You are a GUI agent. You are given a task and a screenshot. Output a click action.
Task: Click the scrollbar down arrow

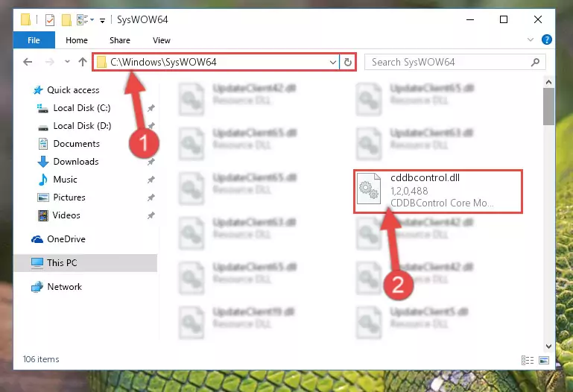click(x=548, y=346)
